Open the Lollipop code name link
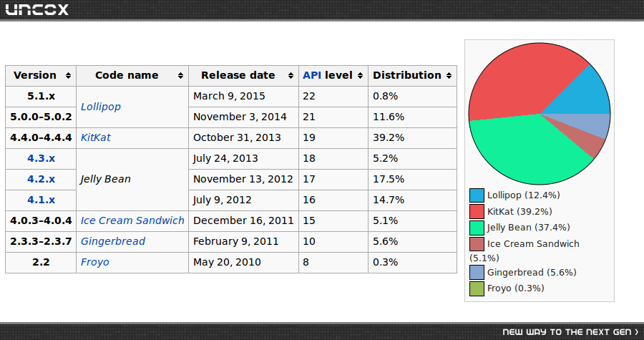Viewport: 644px width, 340px height. pyautogui.click(x=101, y=107)
